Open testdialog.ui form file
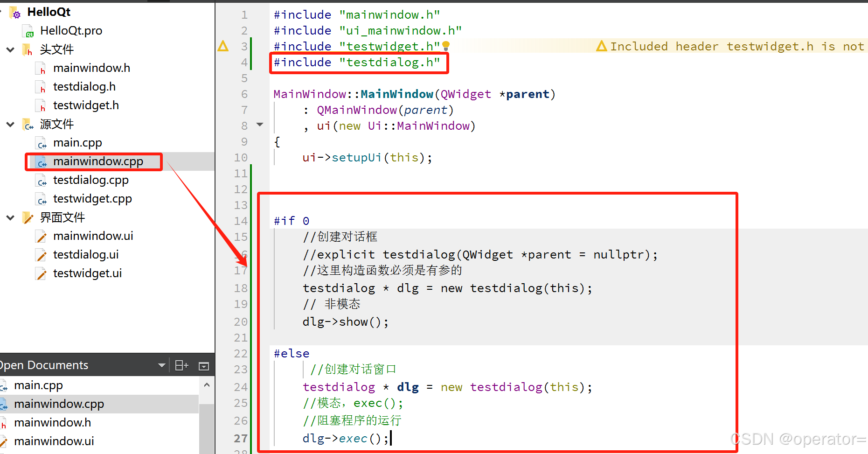The height and width of the screenshot is (454, 868). tap(86, 254)
